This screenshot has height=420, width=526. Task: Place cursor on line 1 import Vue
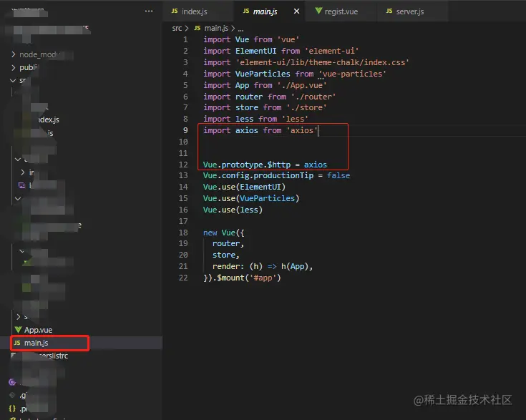pyautogui.click(x=226, y=39)
